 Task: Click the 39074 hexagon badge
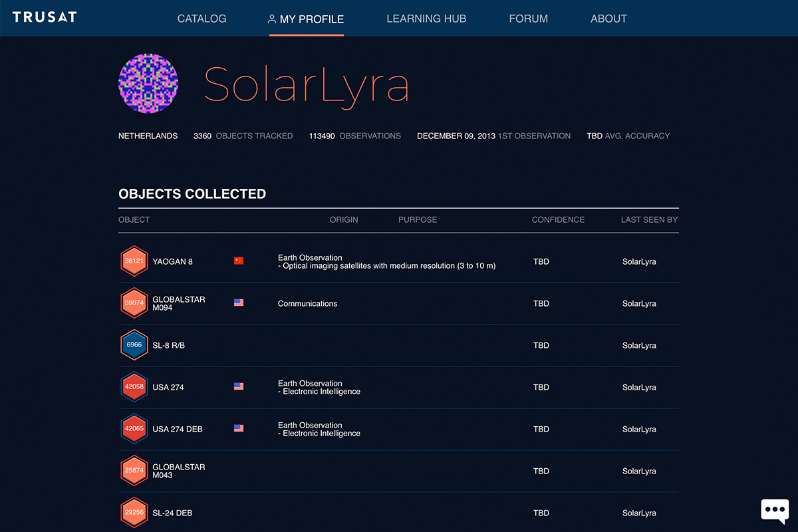134,303
